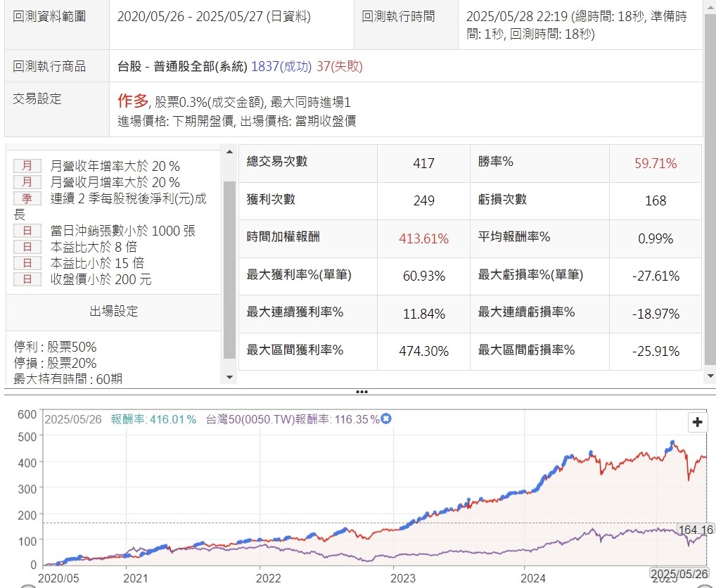This screenshot has height=588, width=716.
Task: Click the 日 badge beside 本益比大於 8 倍
Action: 27,247
